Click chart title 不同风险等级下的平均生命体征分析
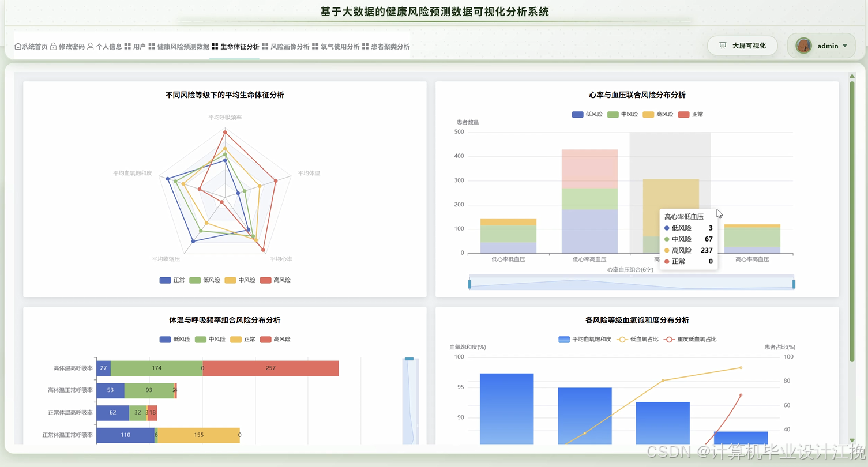Viewport: 868px width, 467px height. click(225, 95)
